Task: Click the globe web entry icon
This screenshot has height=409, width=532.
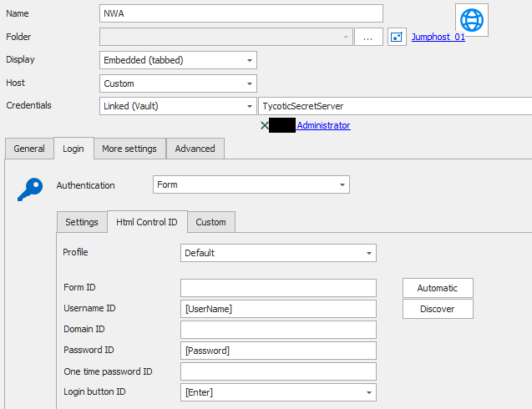Action: (472, 20)
